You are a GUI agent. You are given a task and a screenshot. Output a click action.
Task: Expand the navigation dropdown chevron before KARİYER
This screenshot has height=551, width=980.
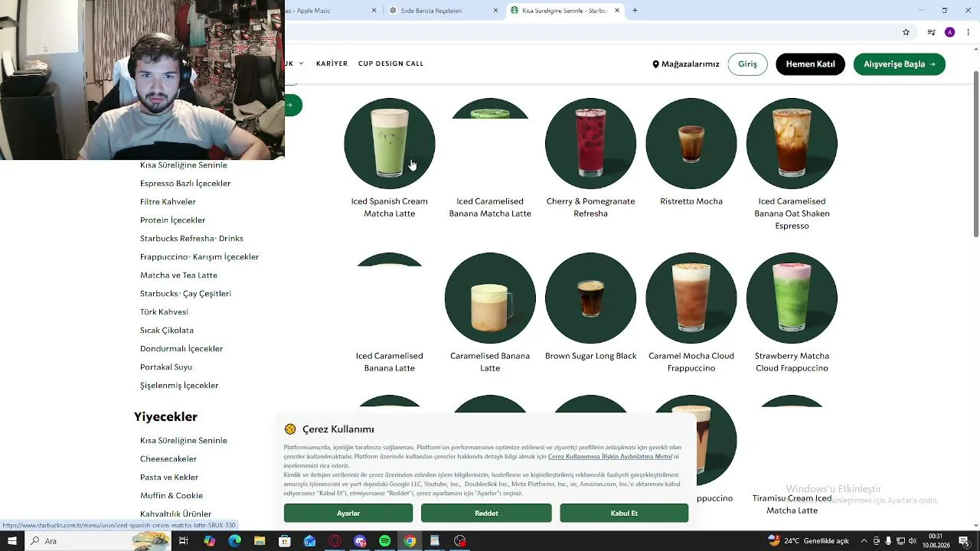tap(301, 64)
